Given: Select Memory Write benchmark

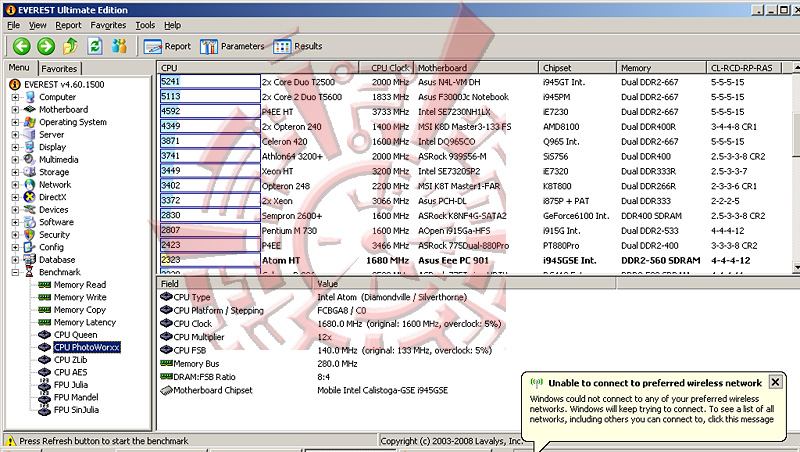Looking at the screenshot, I should [x=80, y=297].
